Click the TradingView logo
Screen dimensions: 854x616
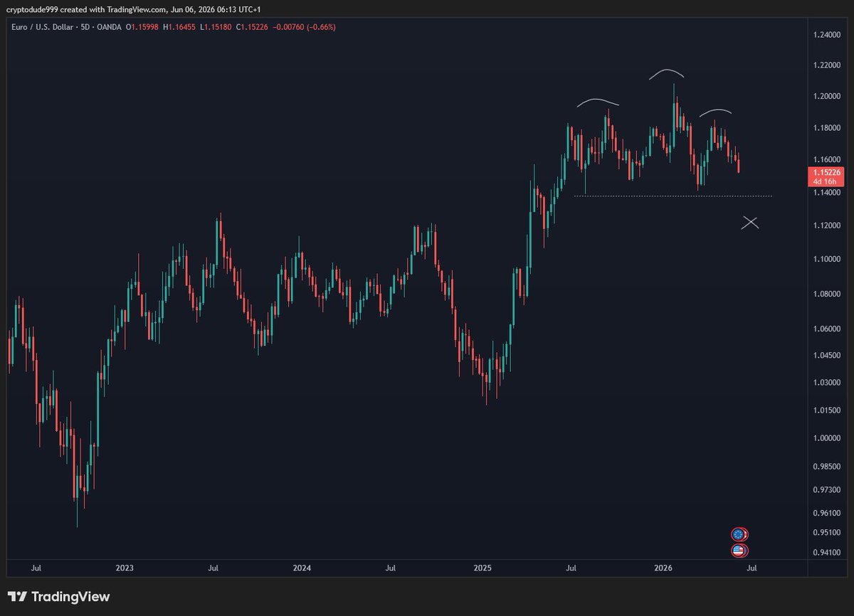pyautogui.click(x=59, y=597)
